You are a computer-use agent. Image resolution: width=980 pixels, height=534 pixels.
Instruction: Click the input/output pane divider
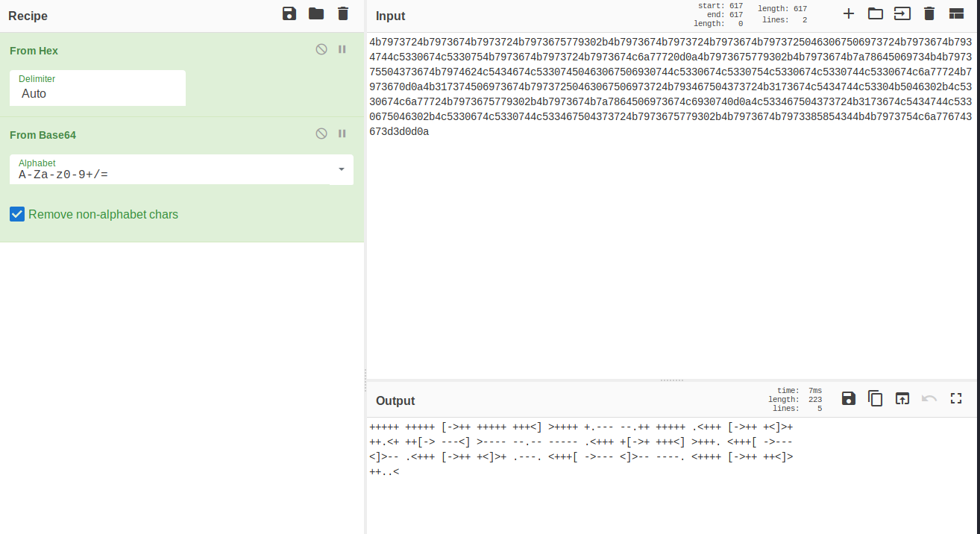point(671,380)
